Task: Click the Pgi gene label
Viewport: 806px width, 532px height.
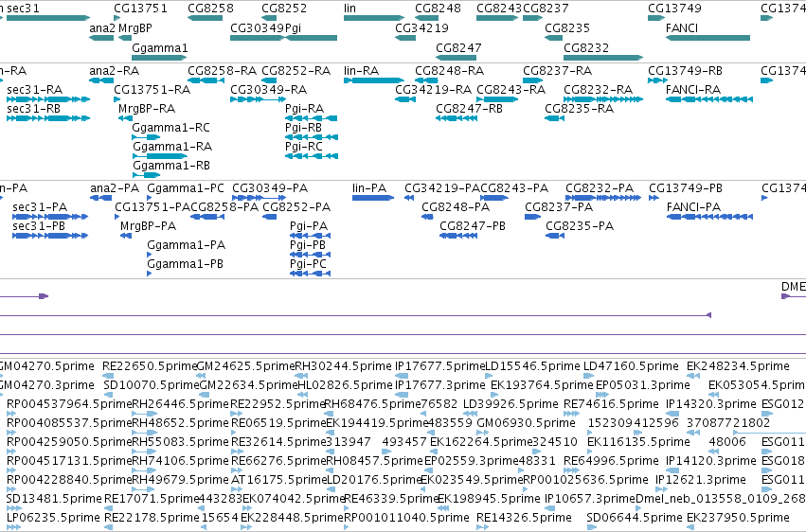Action: click(x=293, y=28)
